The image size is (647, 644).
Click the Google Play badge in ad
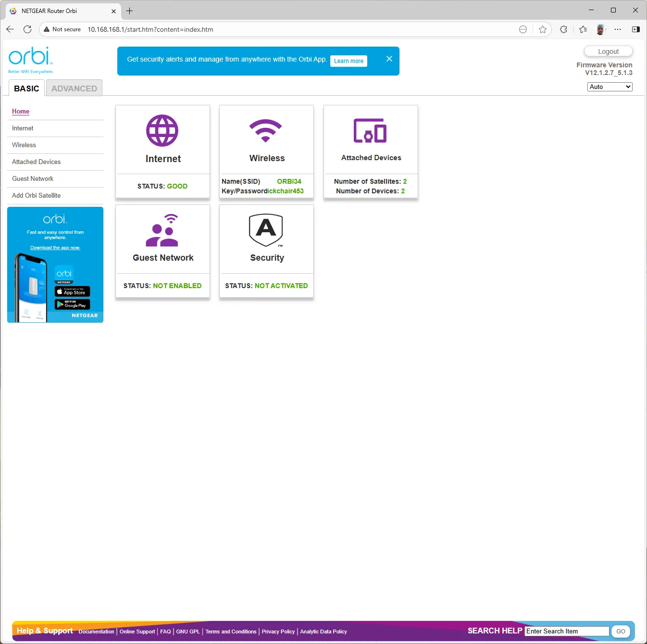(72, 304)
